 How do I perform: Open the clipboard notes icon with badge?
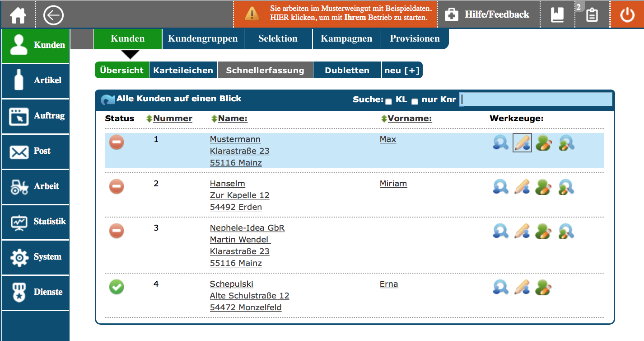coord(592,15)
